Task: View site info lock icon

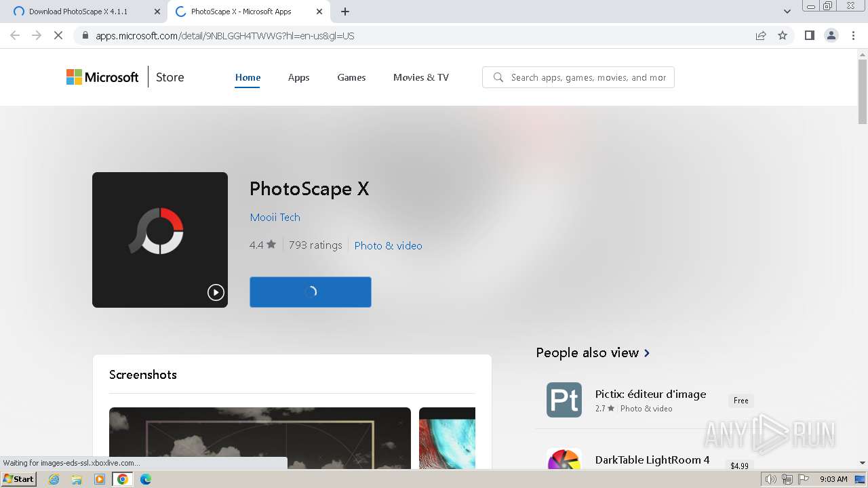Action: tap(85, 36)
